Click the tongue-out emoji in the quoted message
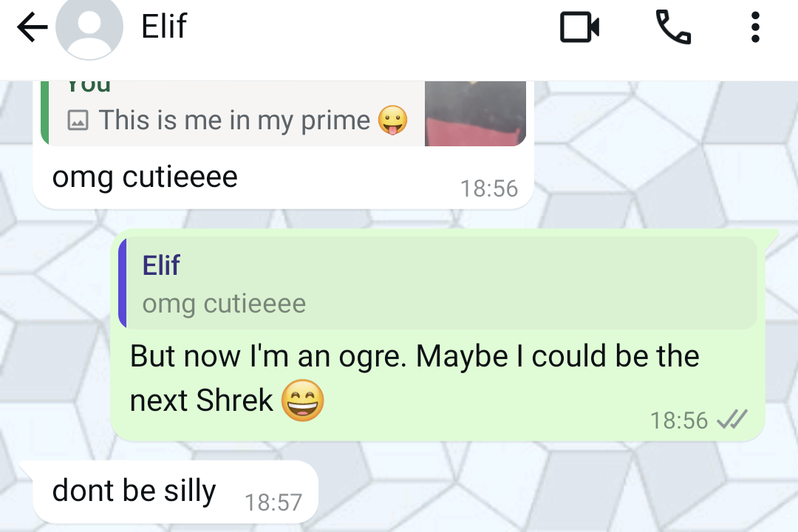Viewport: 798px width, 532px height. 392,118
